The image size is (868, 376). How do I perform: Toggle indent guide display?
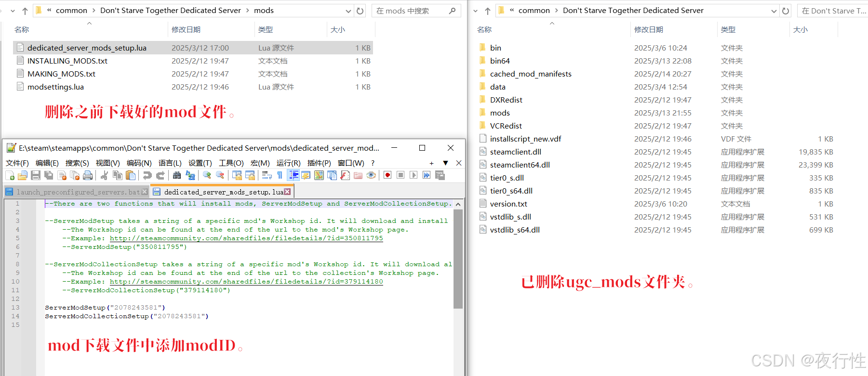[x=293, y=175]
